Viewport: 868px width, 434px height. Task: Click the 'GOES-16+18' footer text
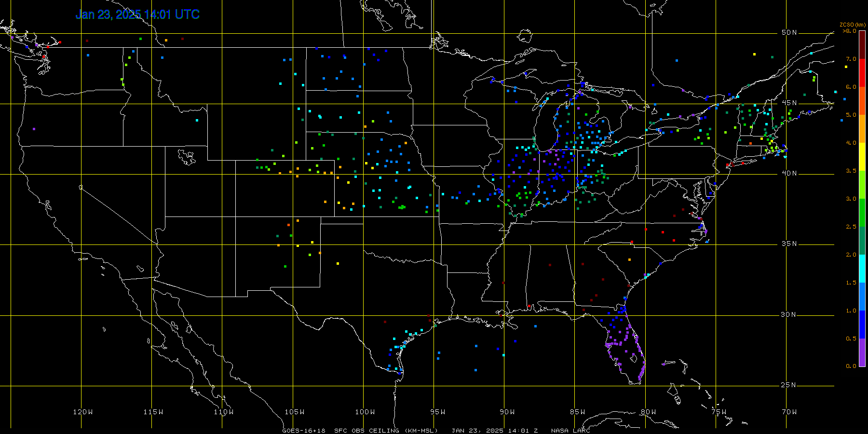(x=304, y=431)
